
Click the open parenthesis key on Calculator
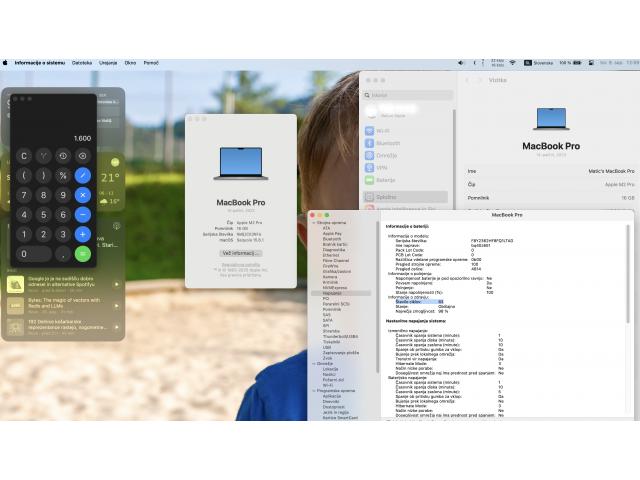(24, 176)
